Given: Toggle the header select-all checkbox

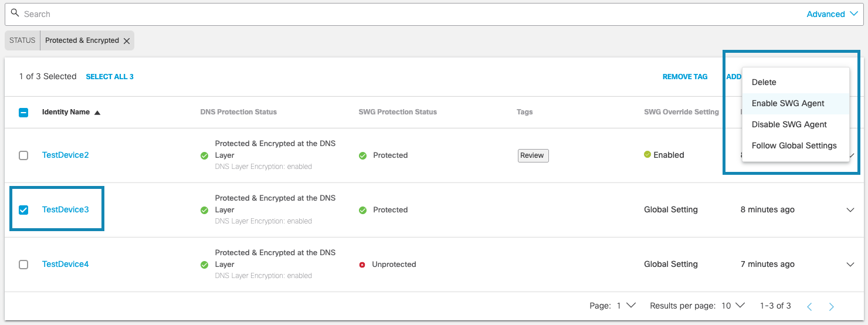Looking at the screenshot, I should coord(23,113).
